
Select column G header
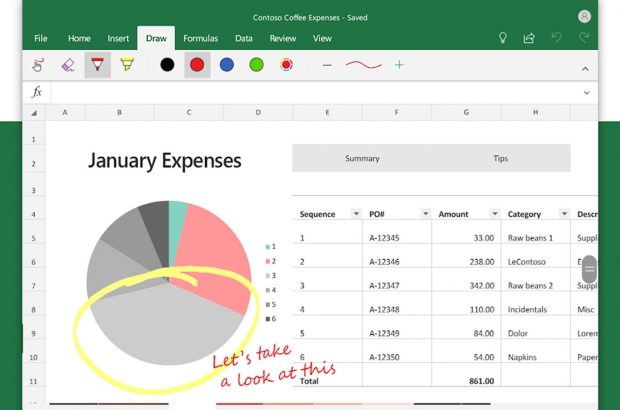[466, 112]
